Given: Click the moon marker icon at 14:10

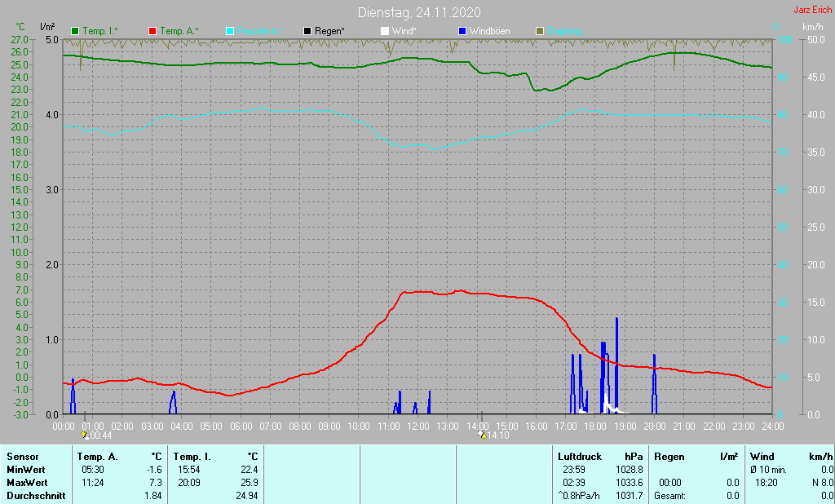Looking at the screenshot, I should (x=482, y=435).
